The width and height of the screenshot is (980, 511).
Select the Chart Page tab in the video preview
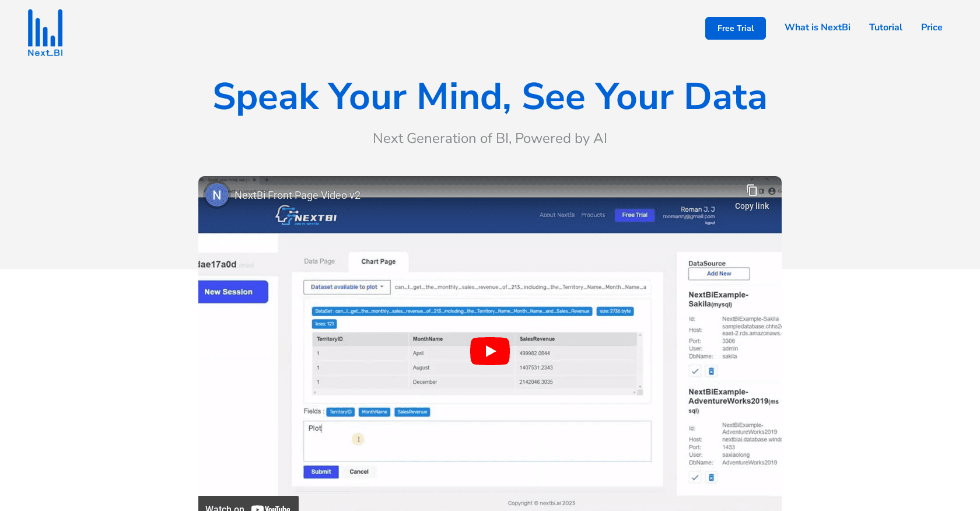(379, 261)
